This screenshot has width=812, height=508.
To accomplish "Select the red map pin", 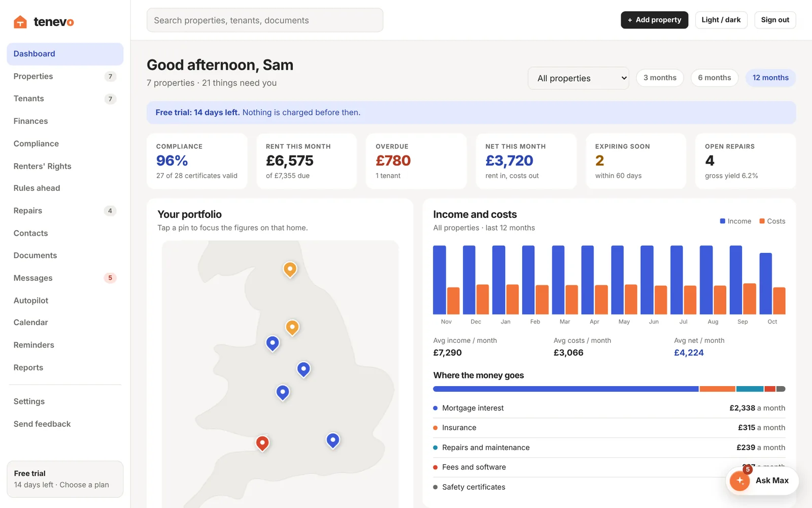I will coord(262,443).
